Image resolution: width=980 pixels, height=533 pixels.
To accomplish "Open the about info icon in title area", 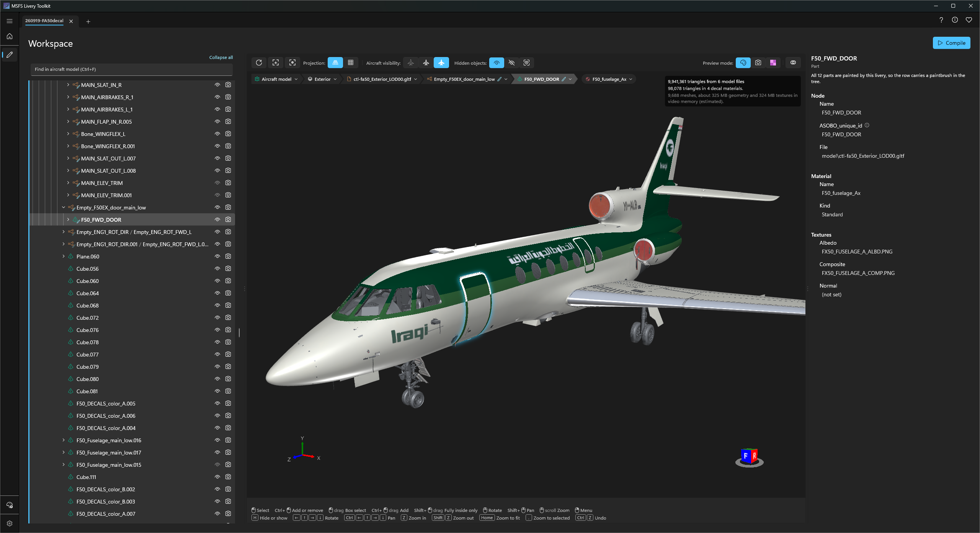I will point(955,20).
